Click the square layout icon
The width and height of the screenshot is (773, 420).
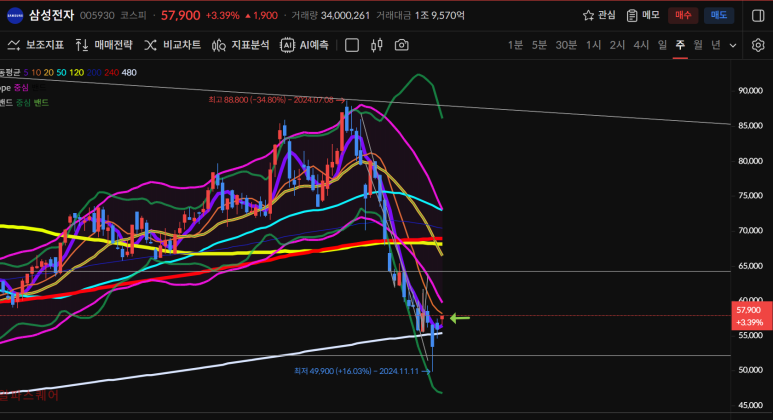[351, 45]
